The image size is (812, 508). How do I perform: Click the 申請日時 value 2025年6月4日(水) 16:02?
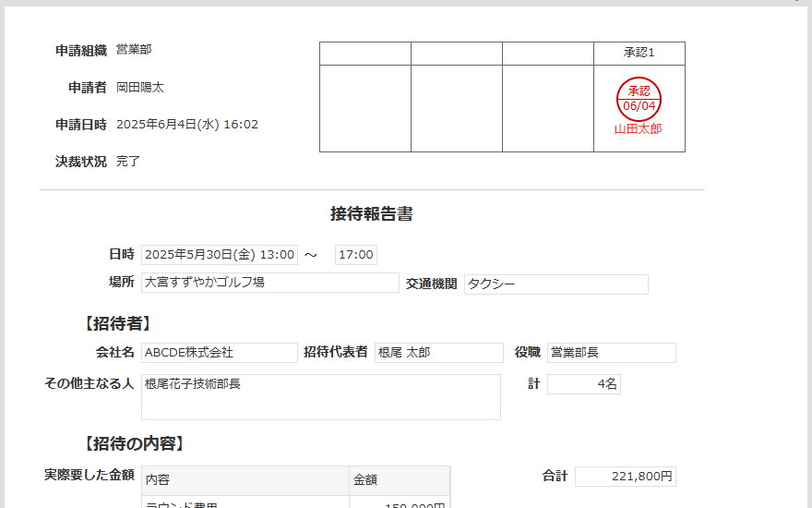tap(187, 125)
